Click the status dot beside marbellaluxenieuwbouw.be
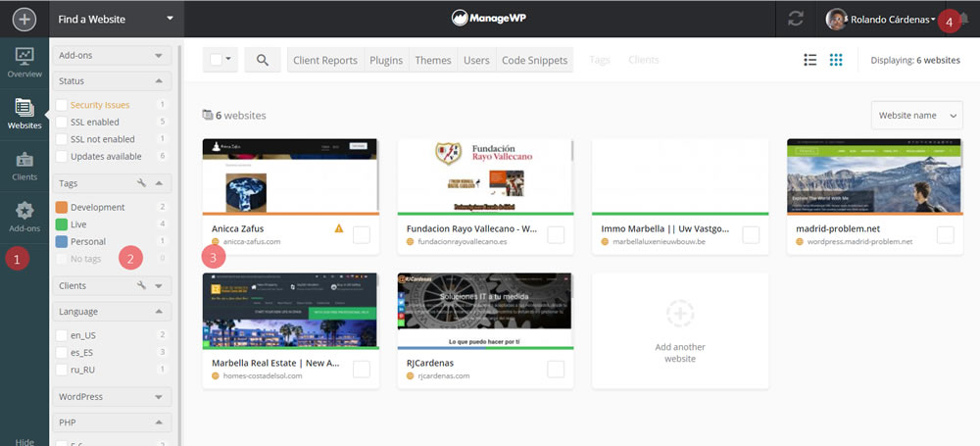The height and width of the screenshot is (446, 980). [605, 242]
